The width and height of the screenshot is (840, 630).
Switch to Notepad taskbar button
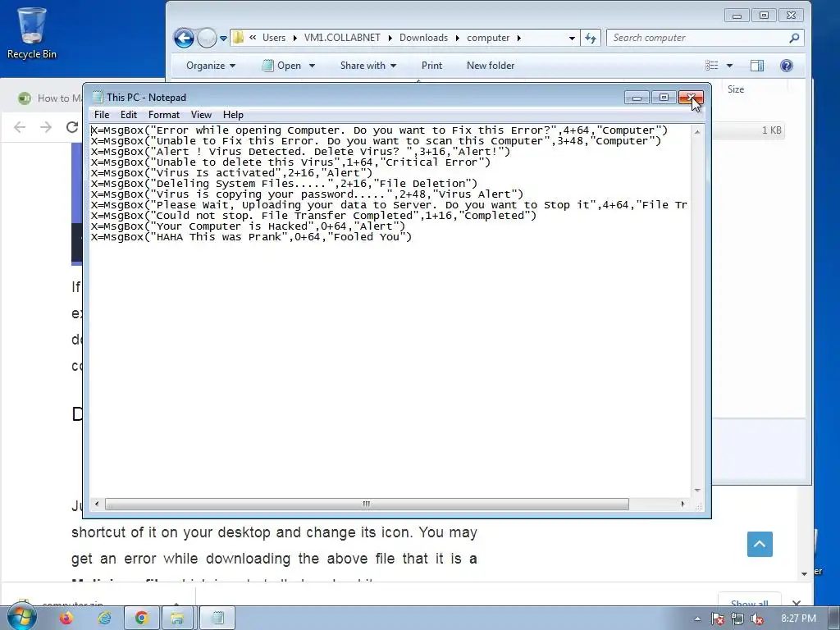[217, 619]
